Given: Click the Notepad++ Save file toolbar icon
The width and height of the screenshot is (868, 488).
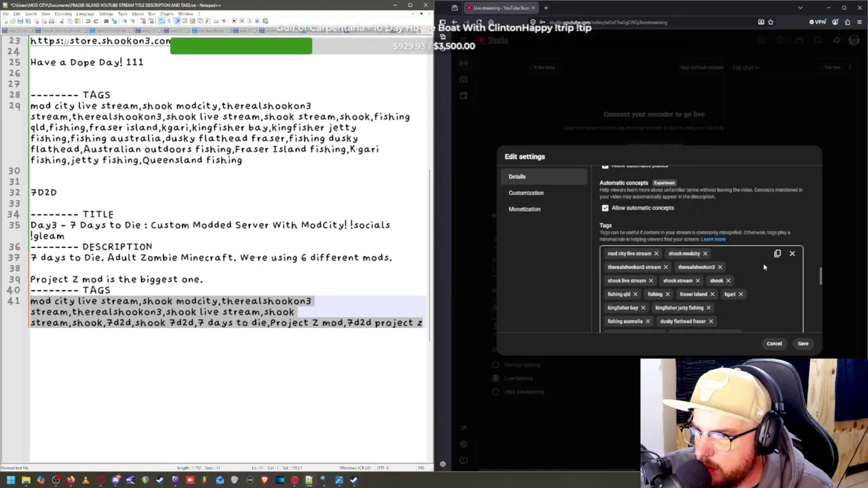Looking at the screenshot, I should pos(20,21).
